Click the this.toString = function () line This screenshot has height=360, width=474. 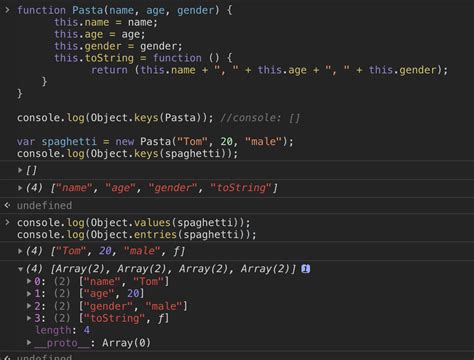(143, 58)
